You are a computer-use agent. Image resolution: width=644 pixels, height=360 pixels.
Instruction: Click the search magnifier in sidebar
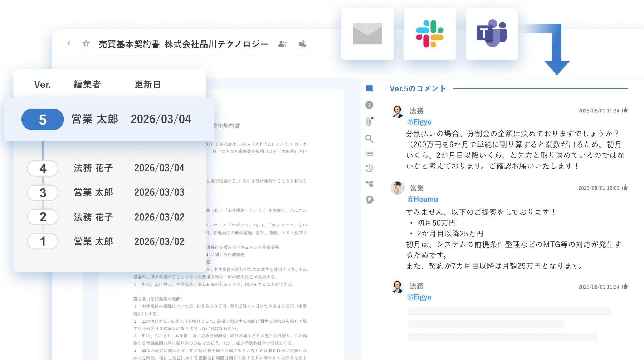click(x=369, y=139)
